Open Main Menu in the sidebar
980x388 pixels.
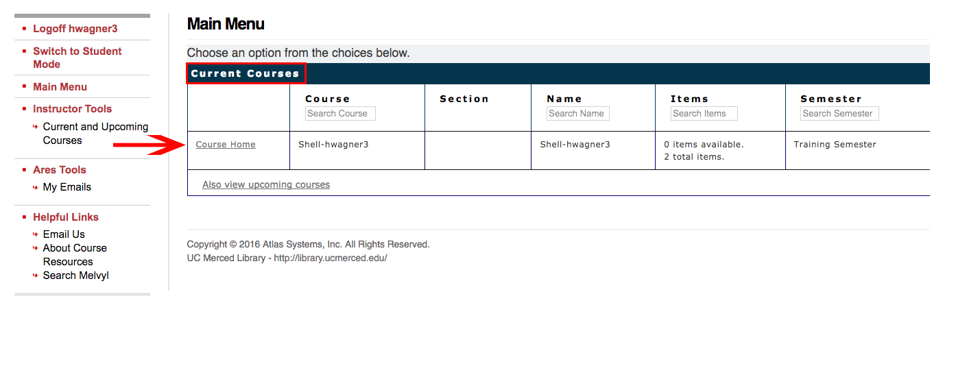(60, 87)
